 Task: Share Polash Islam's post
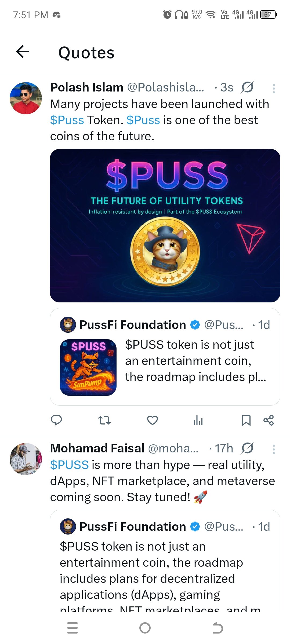268,420
